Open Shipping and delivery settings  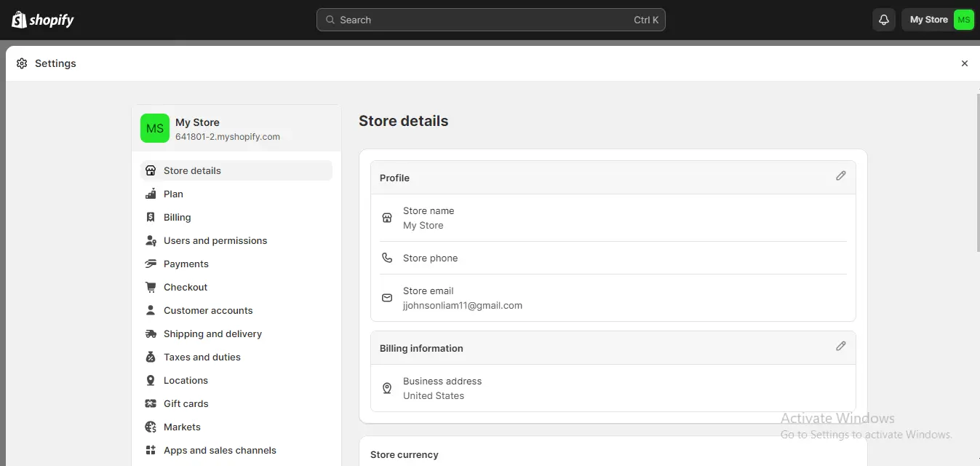236,333
